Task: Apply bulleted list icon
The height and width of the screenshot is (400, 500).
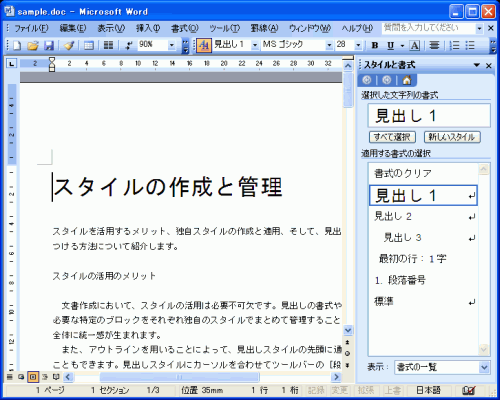Action: tap(470, 45)
